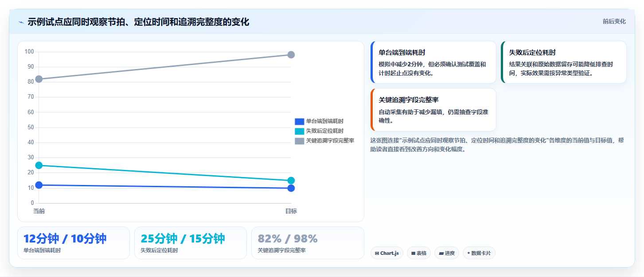This screenshot has height=277, width=644.
Task: Click the blue data point at 目标 (10)
Action: pos(291,188)
